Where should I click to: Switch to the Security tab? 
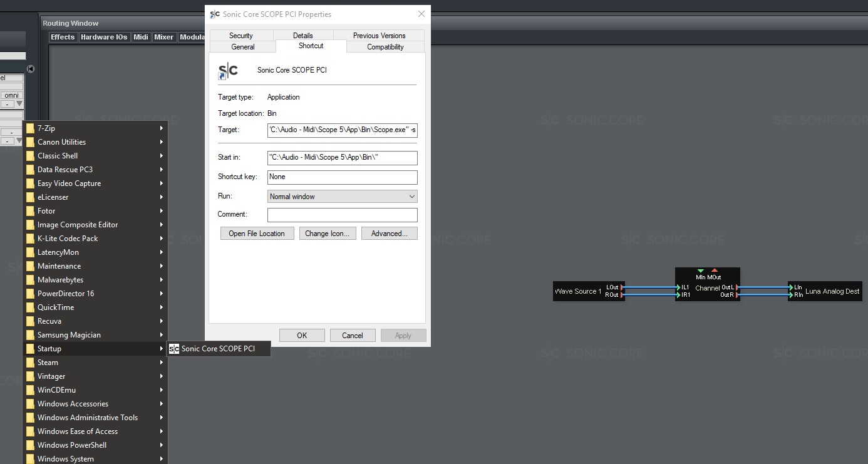pos(241,36)
